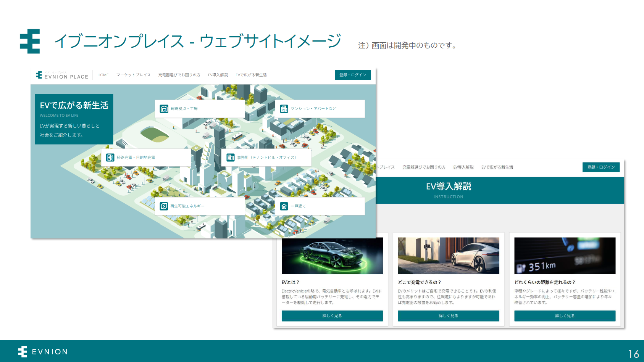Click the 登録・ログイン button on top screenshot
644x362 pixels.
click(x=353, y=75)
